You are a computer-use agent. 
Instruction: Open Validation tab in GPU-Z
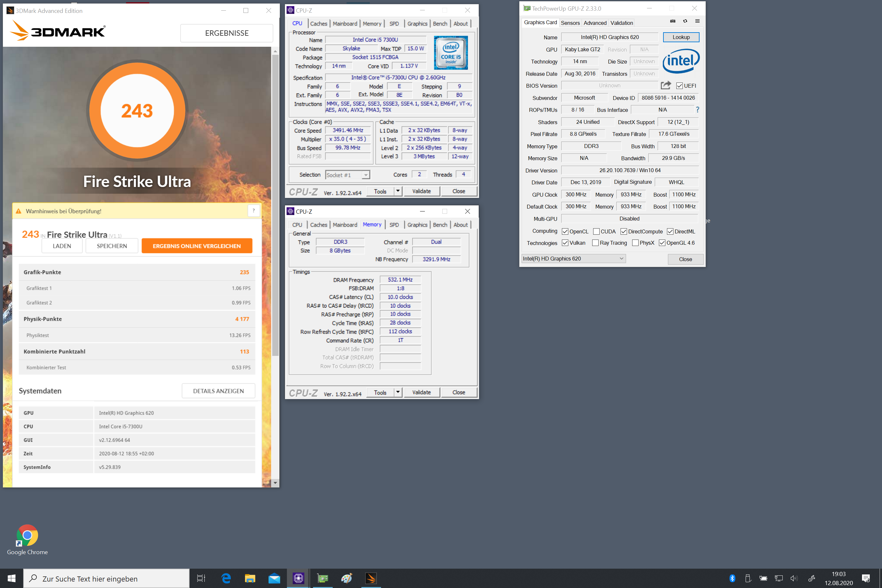(x=622, y=23)
